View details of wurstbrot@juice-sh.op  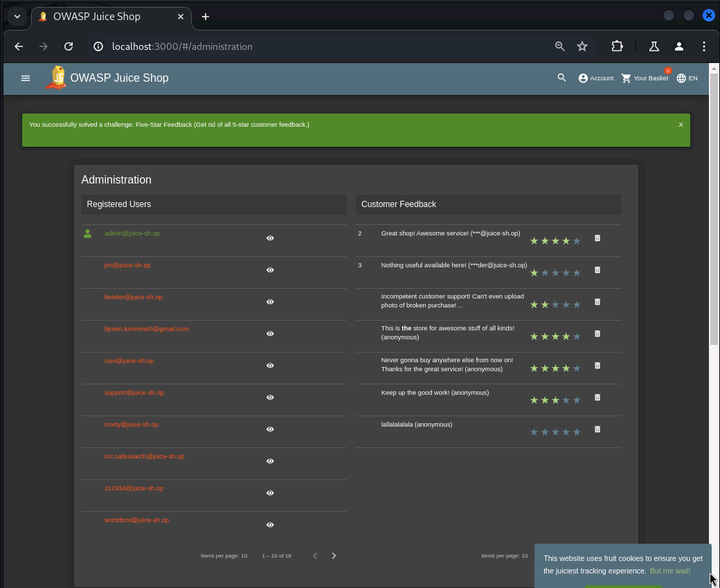click(x=270, y=524)
